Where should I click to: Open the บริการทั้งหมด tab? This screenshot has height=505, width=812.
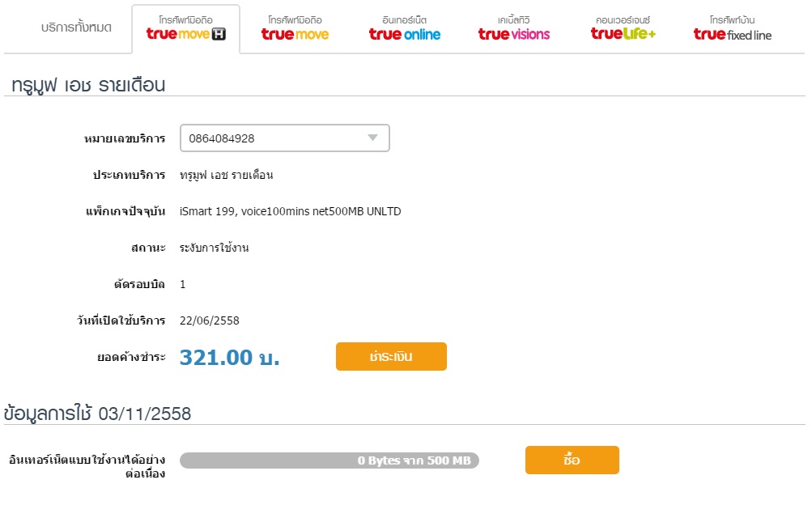click(76, 28)
